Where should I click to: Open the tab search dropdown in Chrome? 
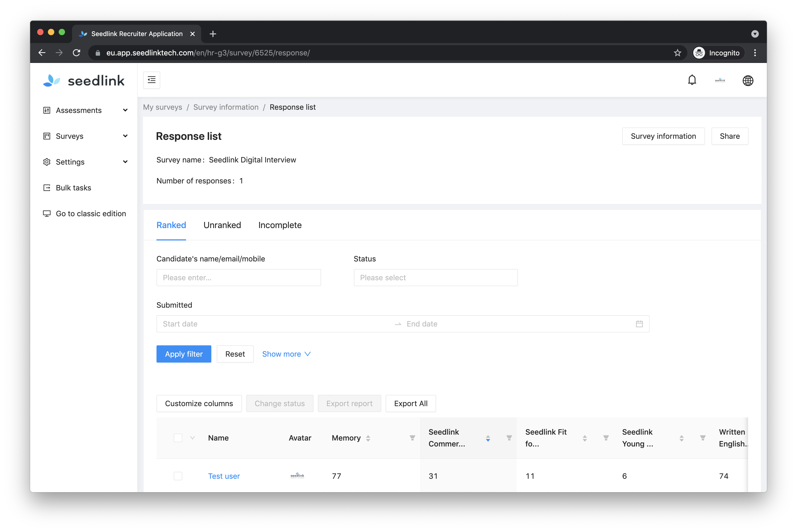point(755,34)
